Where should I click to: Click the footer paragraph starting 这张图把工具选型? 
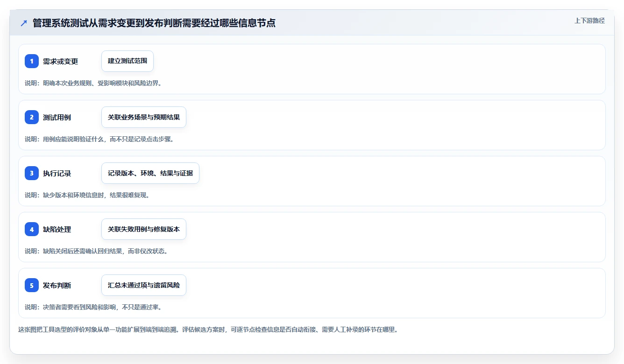pyautogui.click(x=208, y=329)
